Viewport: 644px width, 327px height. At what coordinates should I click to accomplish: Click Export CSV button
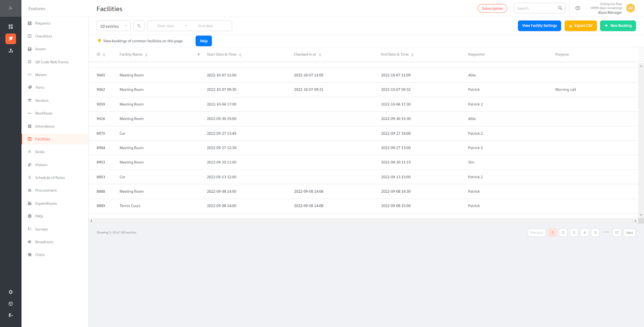click(x=580, y=26)
